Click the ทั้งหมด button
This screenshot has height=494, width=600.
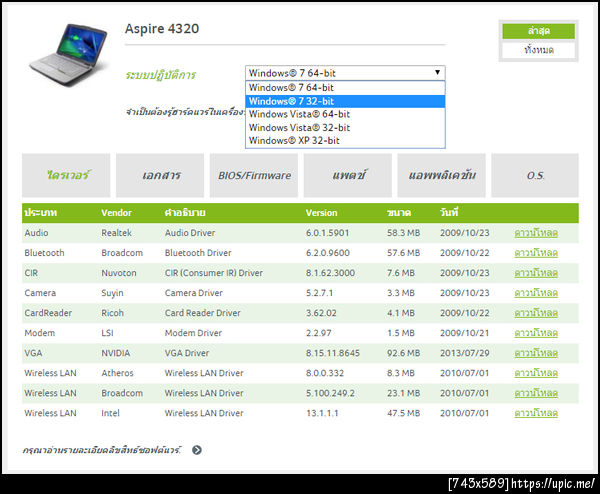click(x=538, y=50)
